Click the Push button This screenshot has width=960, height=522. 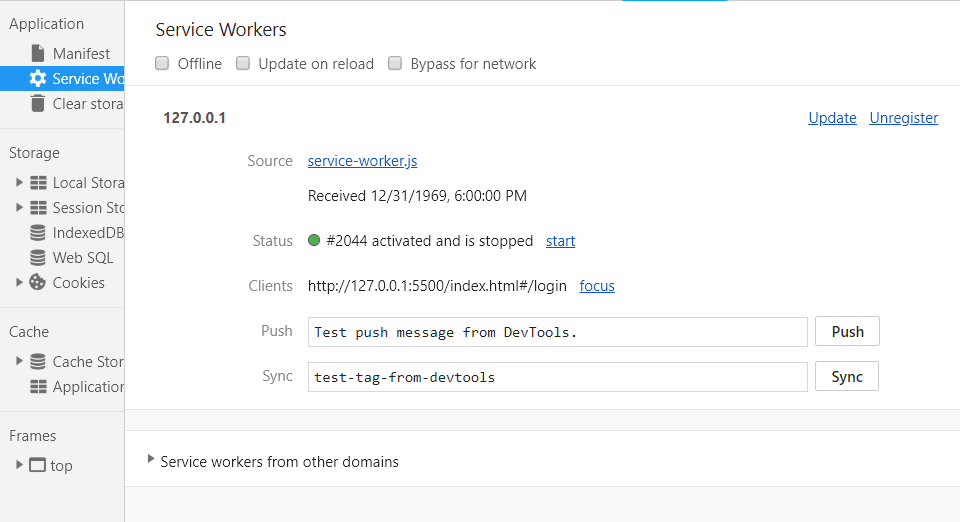coord(847,331)
